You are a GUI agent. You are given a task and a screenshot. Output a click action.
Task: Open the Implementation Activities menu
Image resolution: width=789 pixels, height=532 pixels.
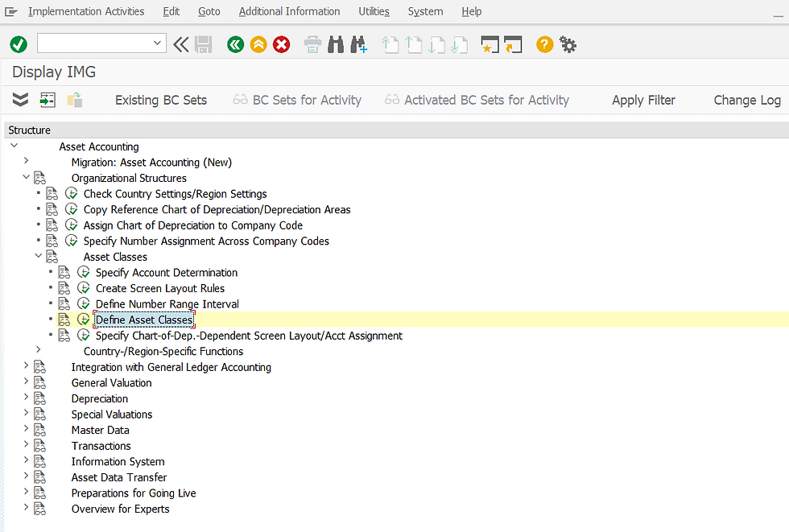[x=86, y=11]
